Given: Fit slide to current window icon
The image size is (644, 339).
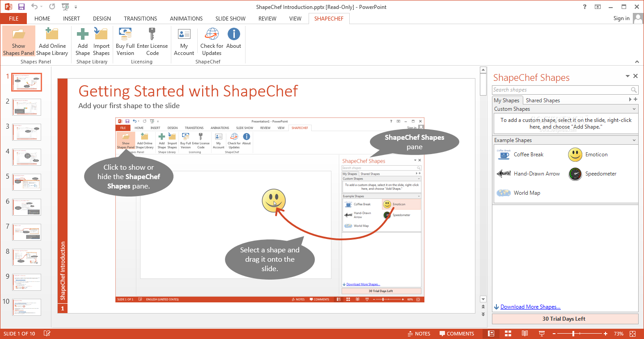Looking at the screenshot, I should pyautogui.click(x=633, y=334).
